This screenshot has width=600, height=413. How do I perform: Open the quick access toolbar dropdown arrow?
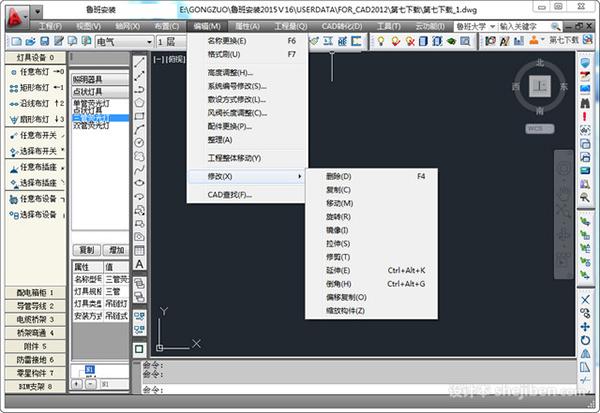37,12
